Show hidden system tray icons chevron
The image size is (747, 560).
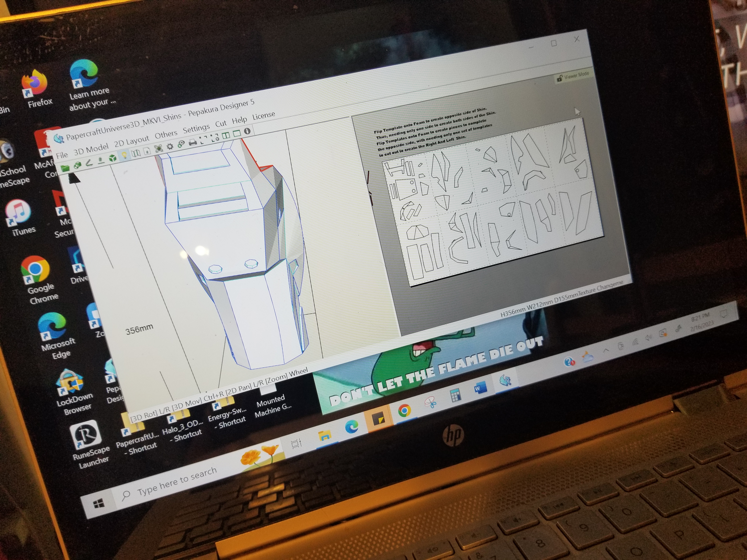coord(606,351)
